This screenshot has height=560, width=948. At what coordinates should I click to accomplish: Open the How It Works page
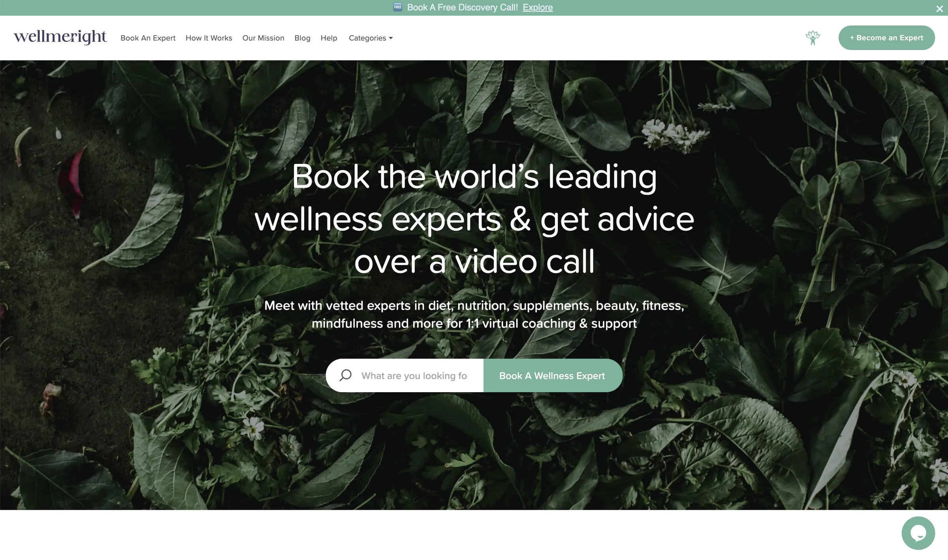[x=209, y=38]
